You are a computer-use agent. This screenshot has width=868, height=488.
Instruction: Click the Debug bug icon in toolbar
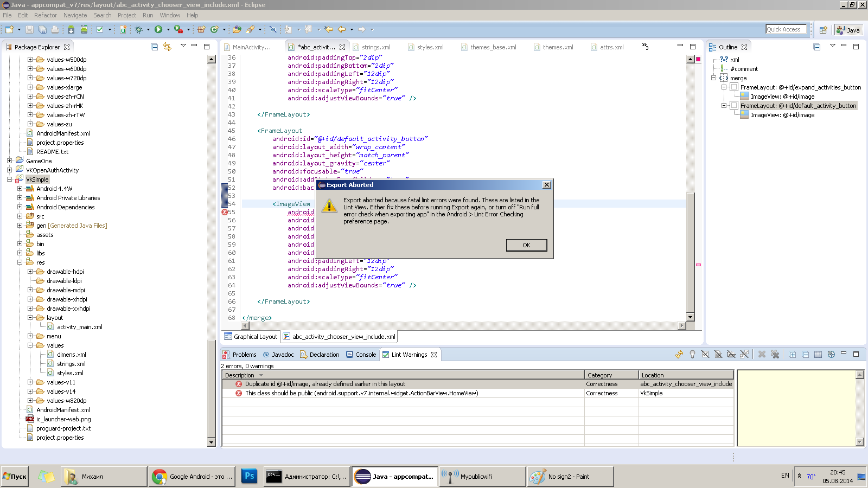138,29
